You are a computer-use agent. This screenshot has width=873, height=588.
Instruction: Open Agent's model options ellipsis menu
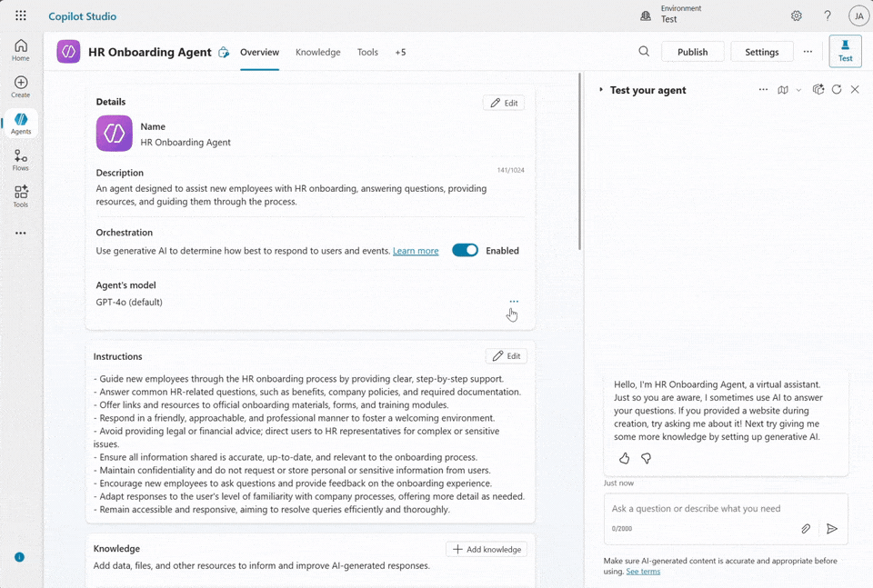click(x=514, y=302)
